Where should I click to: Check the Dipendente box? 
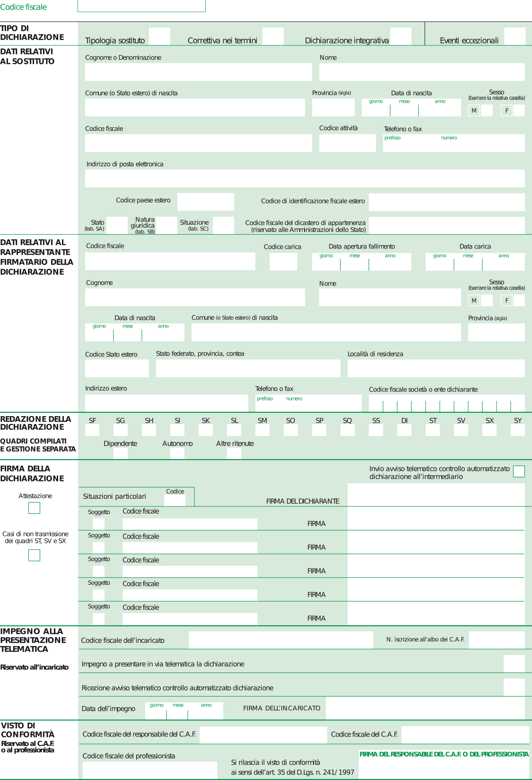tap(121, 453)
